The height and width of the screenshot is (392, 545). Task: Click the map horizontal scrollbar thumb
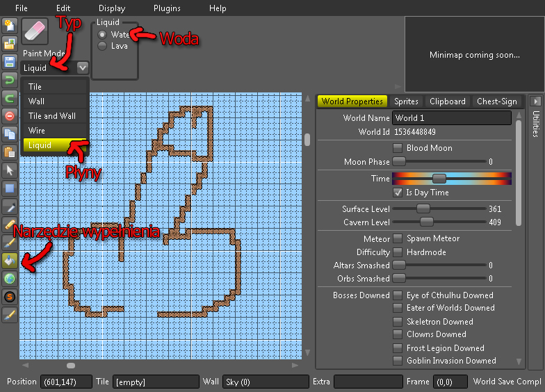(x=71, y=366)
